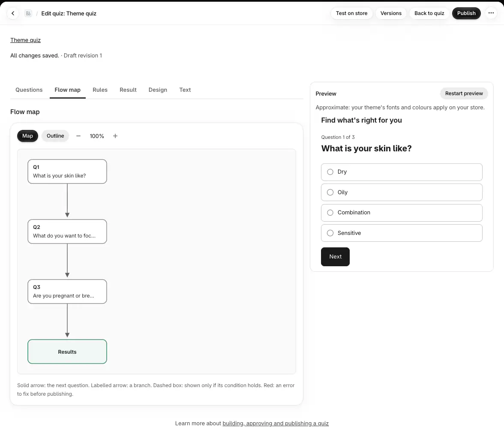Viewport: 504px width, 427px height.
Task: Click 'Find what's right for you' heading
Action: click(361, 120)
